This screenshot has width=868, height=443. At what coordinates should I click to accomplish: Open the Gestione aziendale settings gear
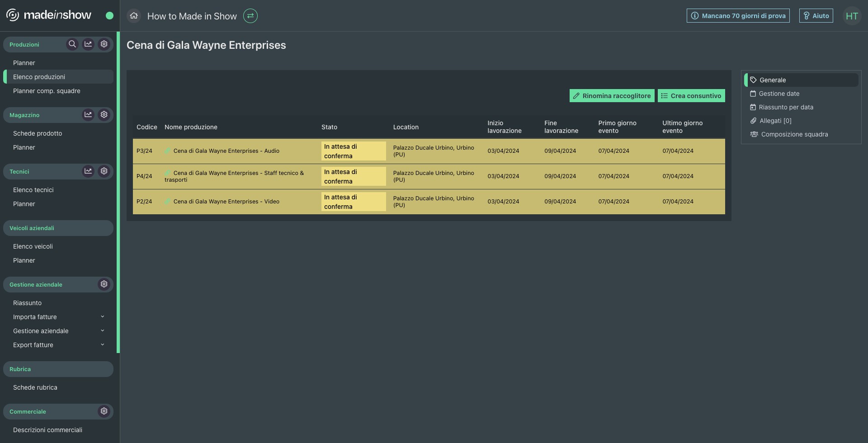pos(104,284)
